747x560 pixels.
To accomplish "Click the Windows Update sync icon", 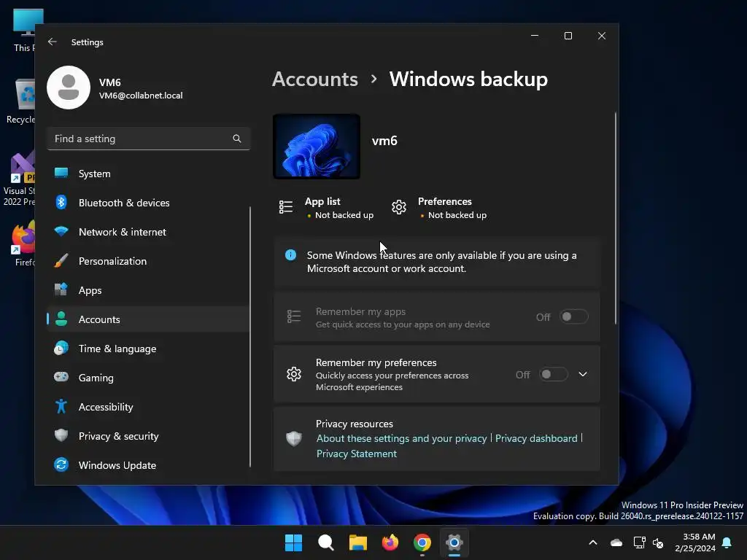I will click(x=61, y=464).
